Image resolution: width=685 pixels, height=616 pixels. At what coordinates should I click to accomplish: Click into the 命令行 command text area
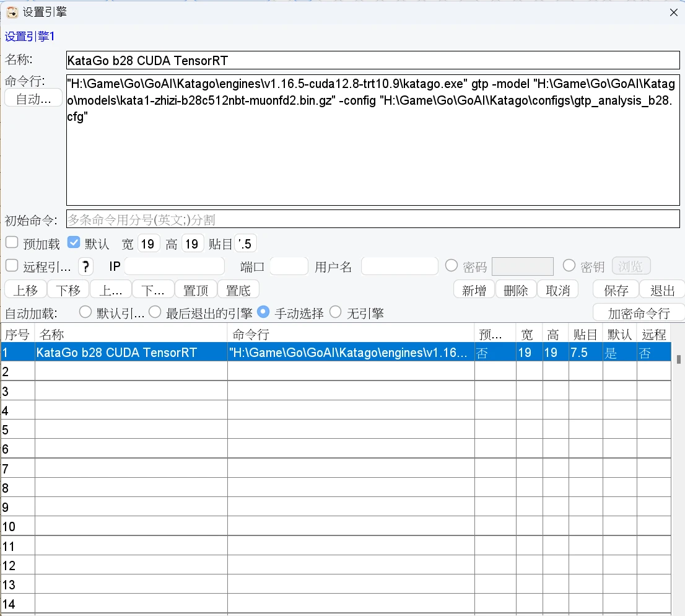[373, 139]
